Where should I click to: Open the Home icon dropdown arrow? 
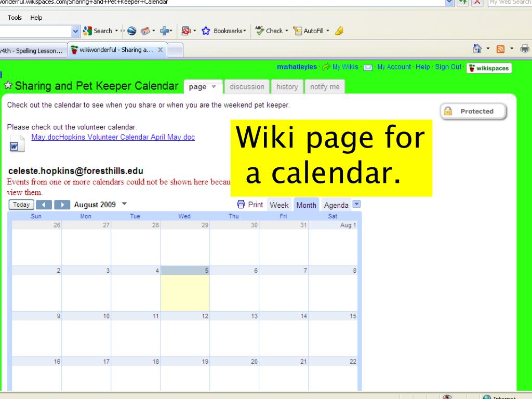click(488, 48)
